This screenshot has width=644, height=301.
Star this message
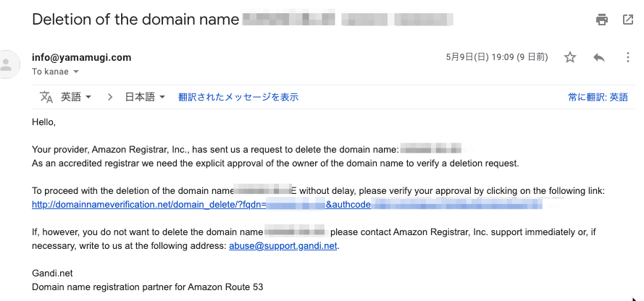(569, 57)
